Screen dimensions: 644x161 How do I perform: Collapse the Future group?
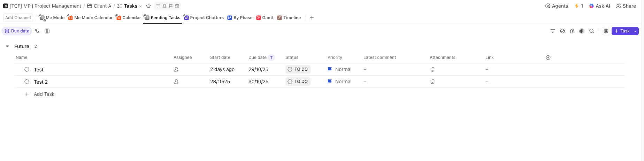tap(7, 46)
